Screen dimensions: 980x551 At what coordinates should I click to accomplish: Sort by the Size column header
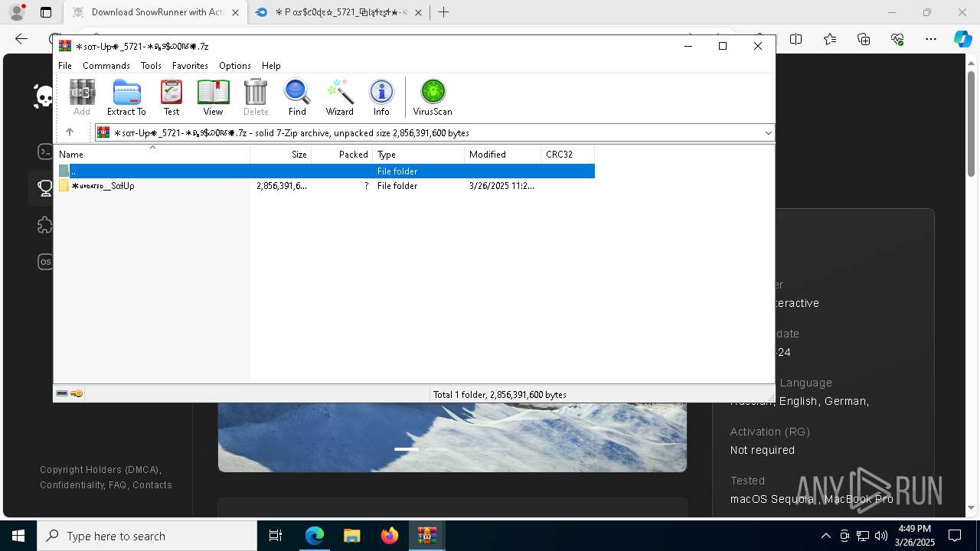(x=281, y=155)
